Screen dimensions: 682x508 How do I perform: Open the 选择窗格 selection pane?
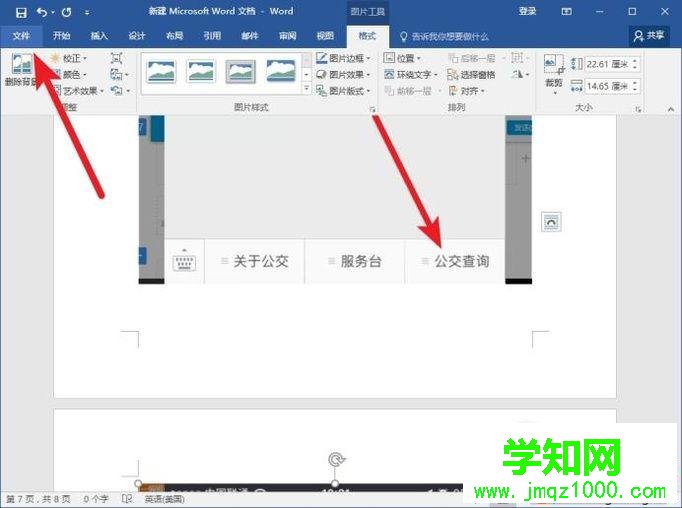click(x=471, y=74)
